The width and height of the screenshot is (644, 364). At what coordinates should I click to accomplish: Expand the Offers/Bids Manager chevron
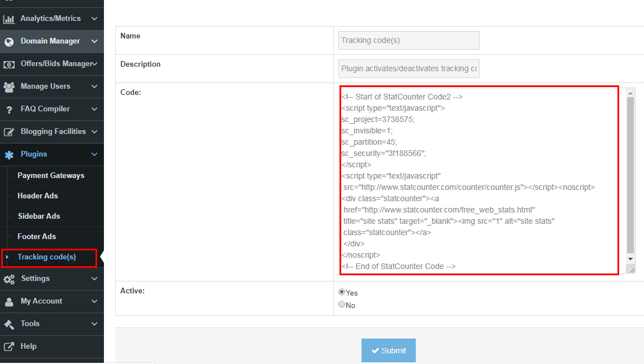[95, 64]
